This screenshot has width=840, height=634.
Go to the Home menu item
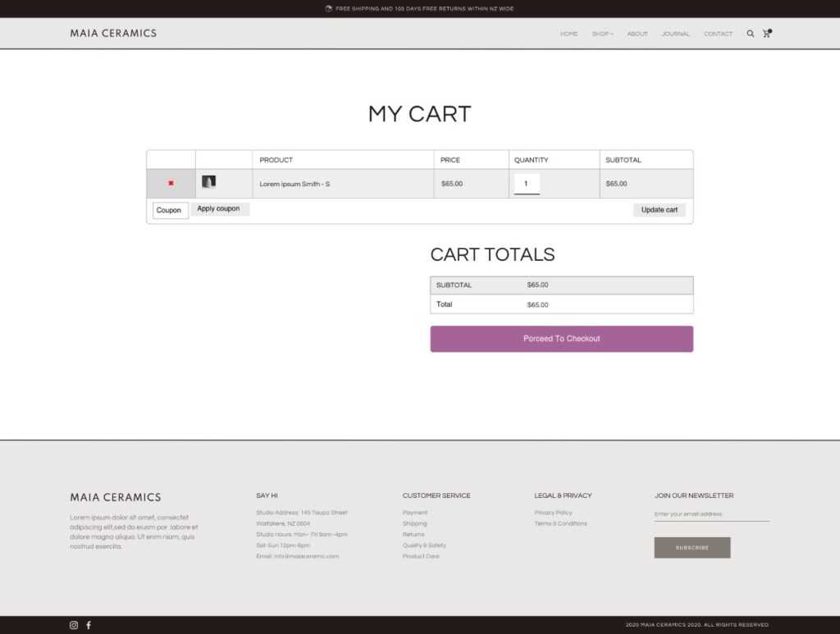coord(568,34)
